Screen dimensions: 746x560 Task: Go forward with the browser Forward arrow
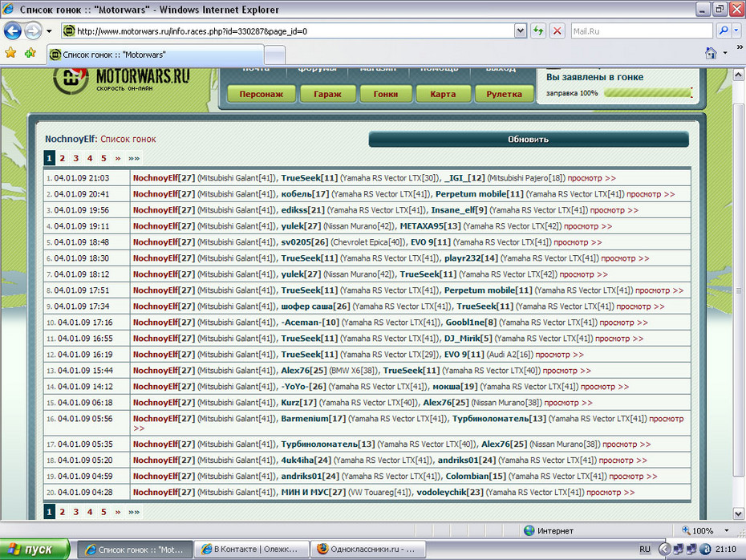tap(33, 31)
